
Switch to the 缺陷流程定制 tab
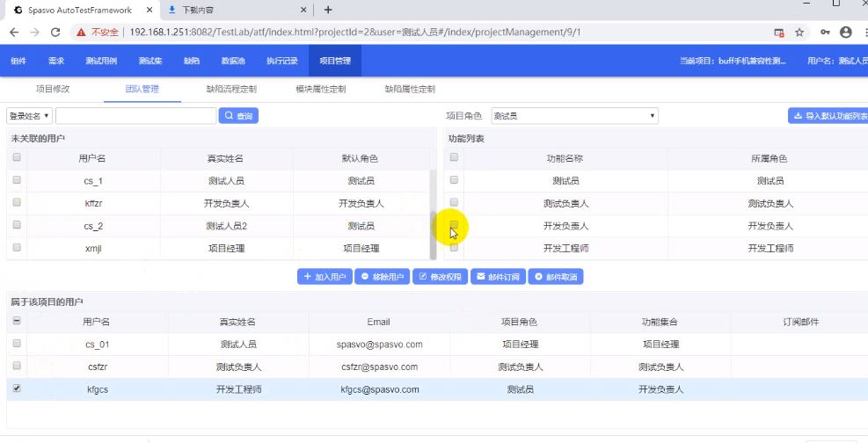[230, 90]
